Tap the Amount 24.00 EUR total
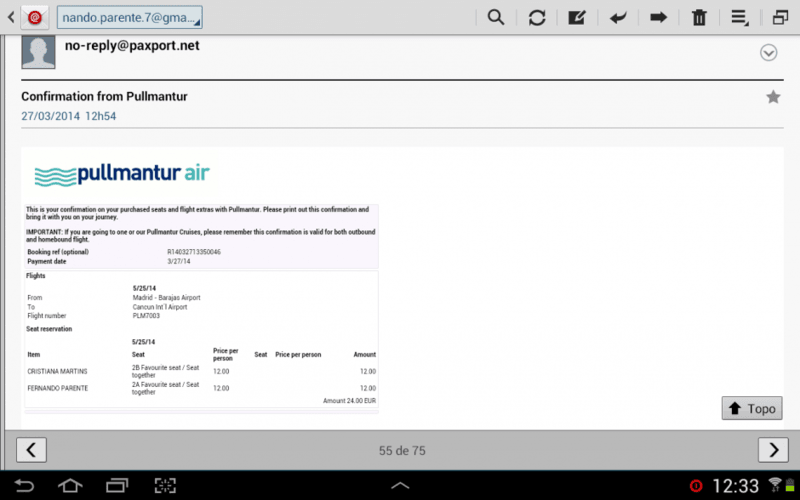Viewport: 800px width, 500px height. pyautogui.click(x=349, y=401)
